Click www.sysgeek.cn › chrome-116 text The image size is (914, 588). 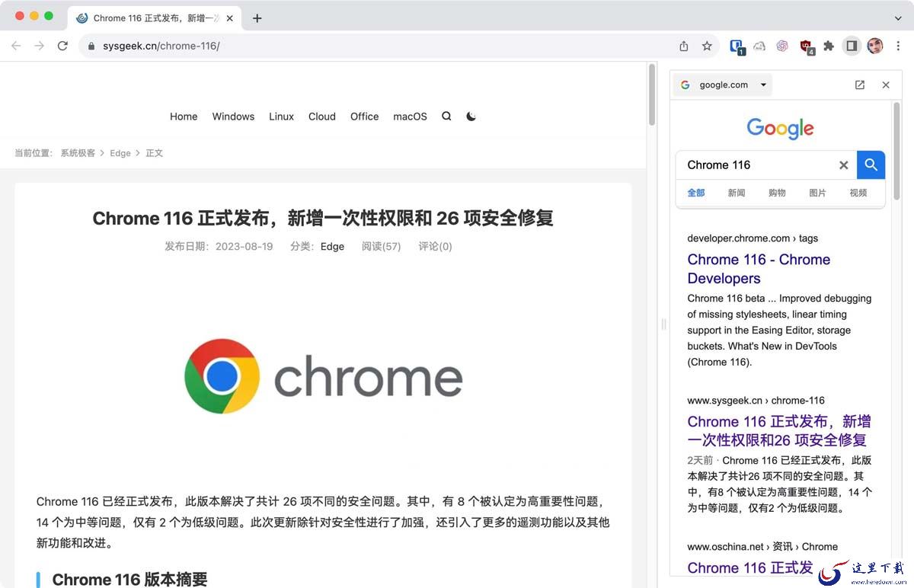(x=756, y=400)
